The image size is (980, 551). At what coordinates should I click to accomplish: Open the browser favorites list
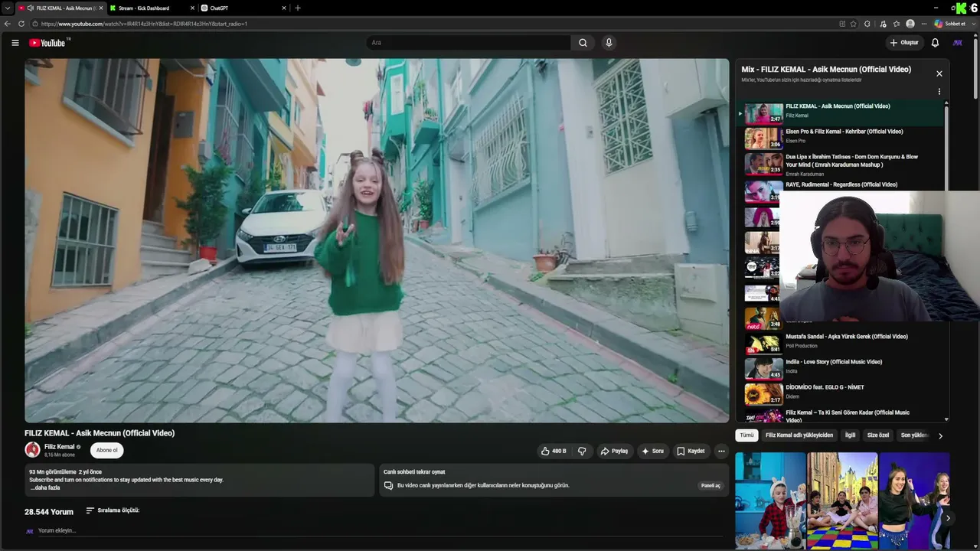pos(897,24)
